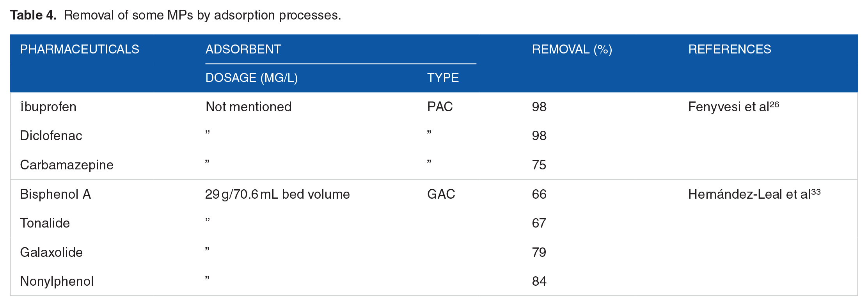Select the DOSAGE (MG/L) subheader

point(252,78)
